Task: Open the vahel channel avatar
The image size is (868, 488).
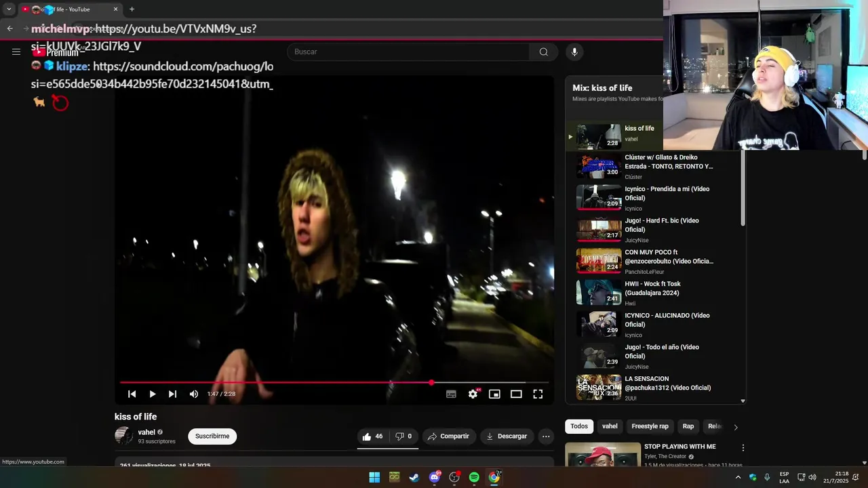Action: click(124, 436)
